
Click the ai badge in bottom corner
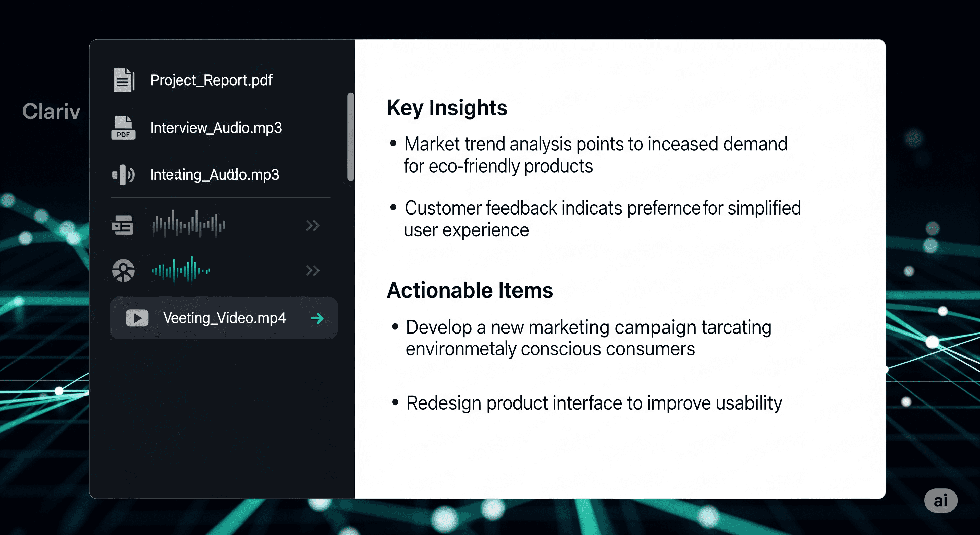940,500
